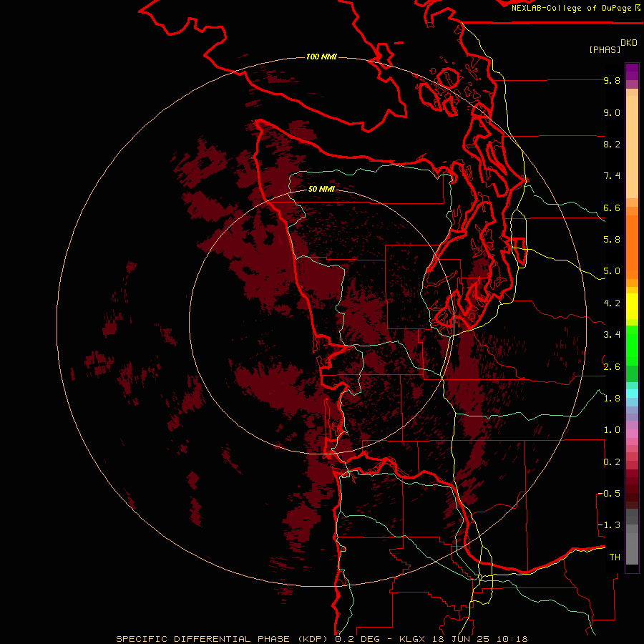
Task: Click the 0.2 DEG elevation text in the caption
Action: pyautogui.click(x=358, y=639)
